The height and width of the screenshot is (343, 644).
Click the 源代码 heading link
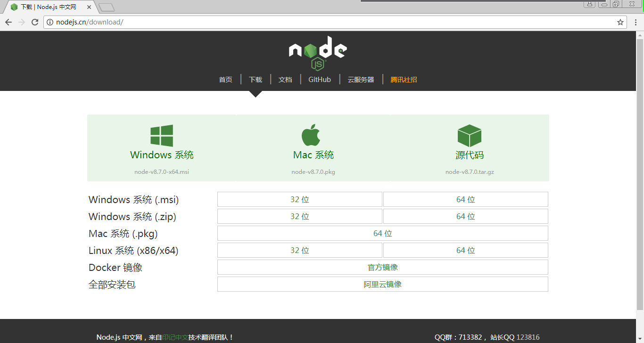(470, 155)
